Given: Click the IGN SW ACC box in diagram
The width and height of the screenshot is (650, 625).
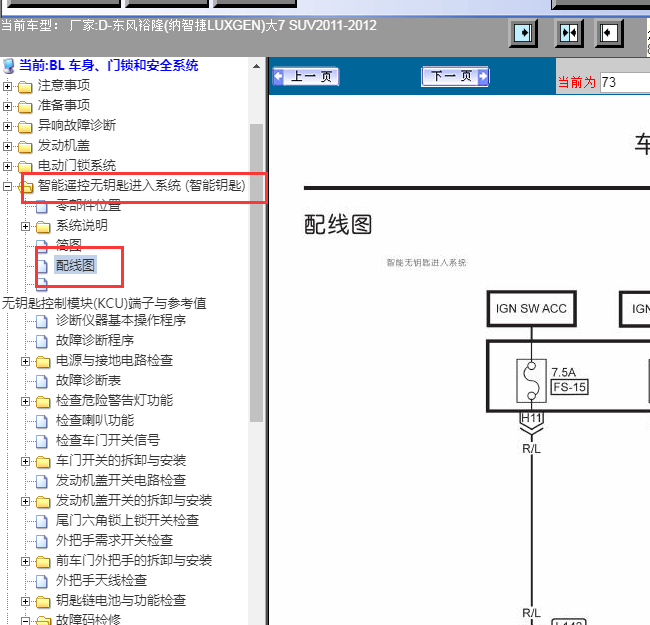Looking at the screenshot, I should click(x=531, y=309).
